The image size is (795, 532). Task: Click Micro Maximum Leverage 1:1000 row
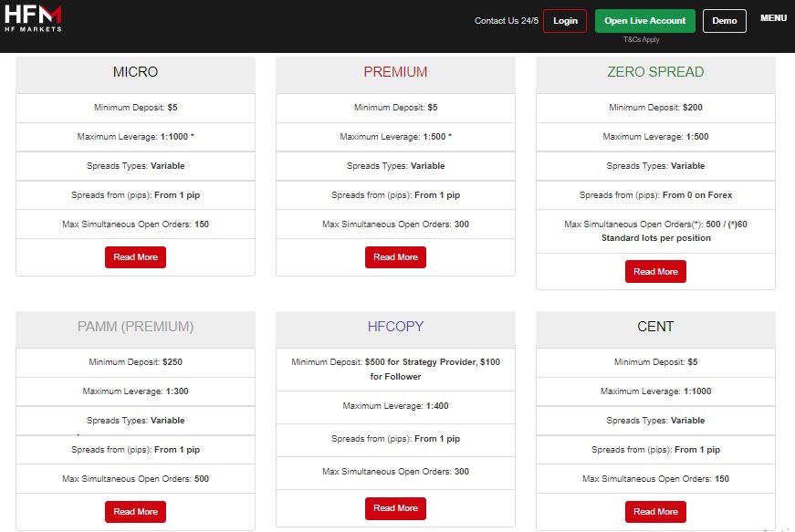click(135, 137)
